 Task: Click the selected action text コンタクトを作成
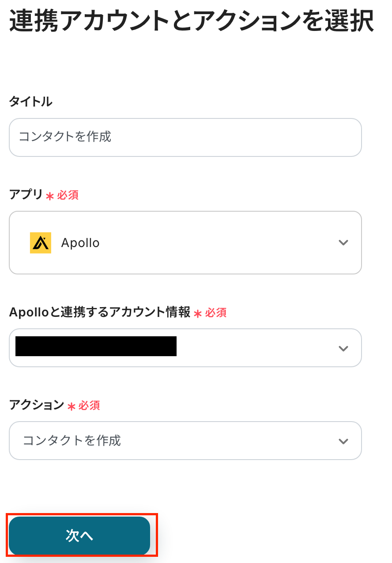pos(72,441)
